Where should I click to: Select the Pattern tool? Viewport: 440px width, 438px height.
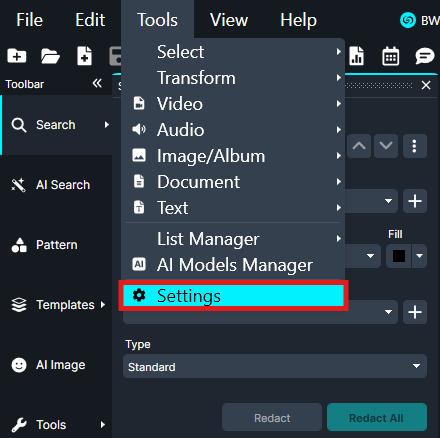(57, 245)
